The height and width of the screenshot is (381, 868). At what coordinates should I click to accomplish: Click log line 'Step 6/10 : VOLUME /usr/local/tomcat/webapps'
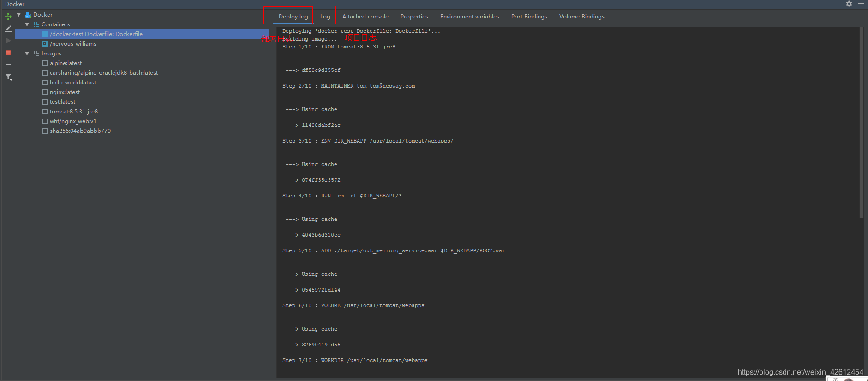point(353,306)
